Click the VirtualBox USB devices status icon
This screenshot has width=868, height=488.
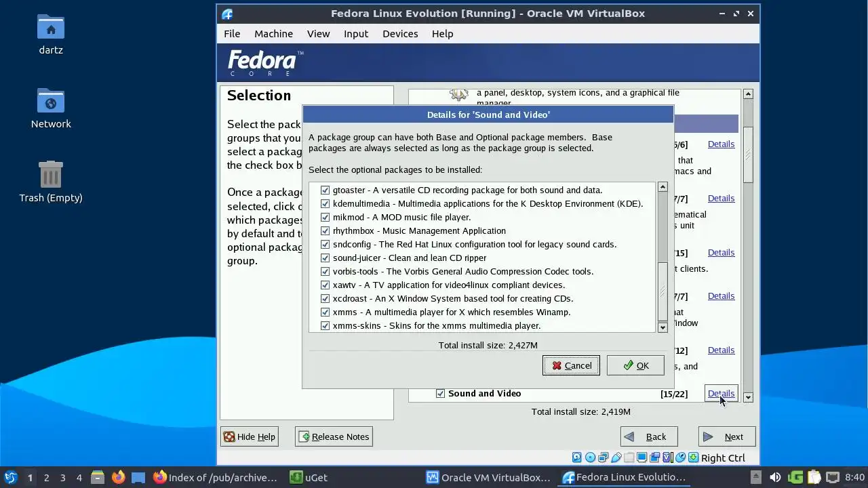[x=616, y=457]
